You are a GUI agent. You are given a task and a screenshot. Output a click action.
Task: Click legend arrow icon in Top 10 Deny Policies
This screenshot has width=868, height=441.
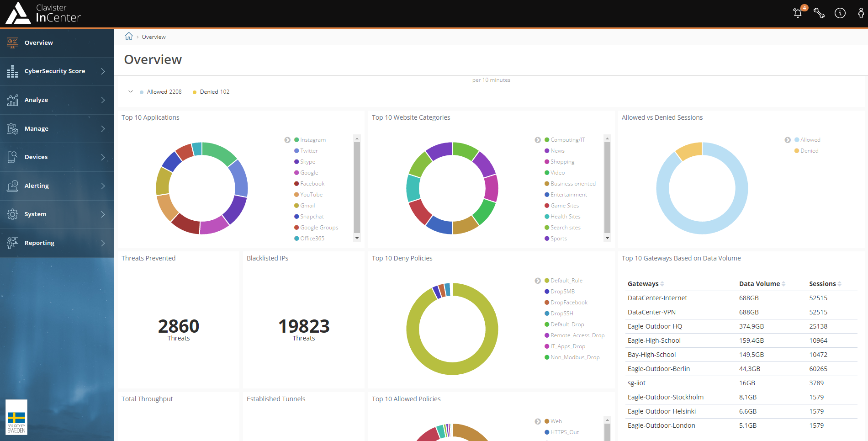[x=538, y=281]
